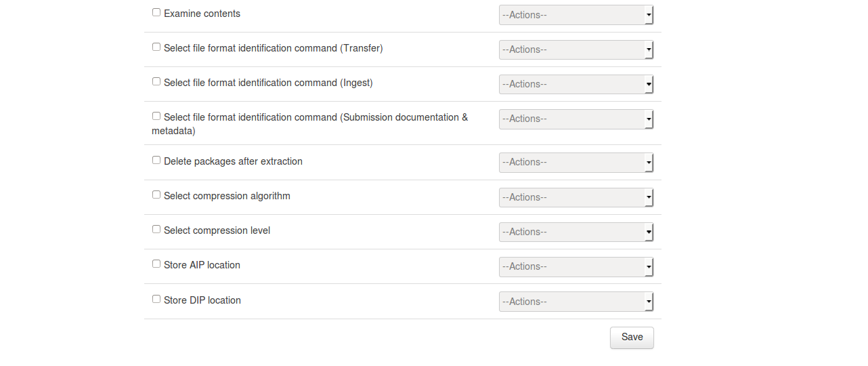Click the Store DIP location label text
Screen dimensions: 868x366
[202, 300]
